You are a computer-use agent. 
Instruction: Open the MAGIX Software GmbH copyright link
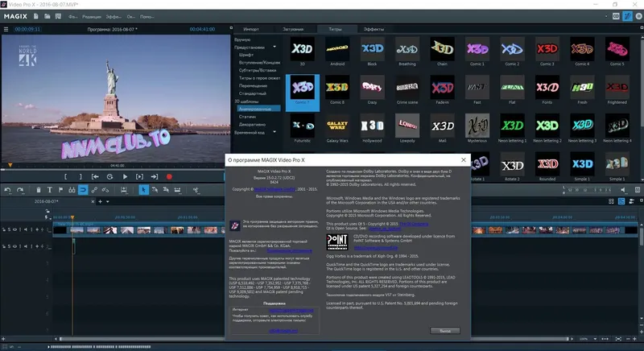pyautogui.click(x=275, y=189)
